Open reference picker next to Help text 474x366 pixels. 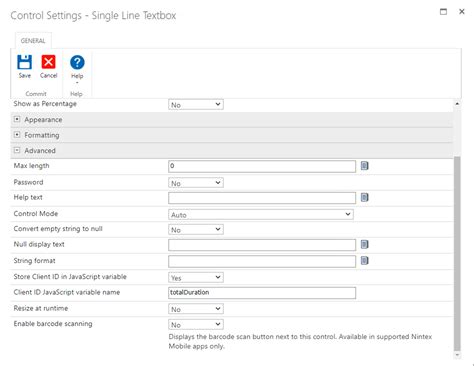tap(365, 197)
